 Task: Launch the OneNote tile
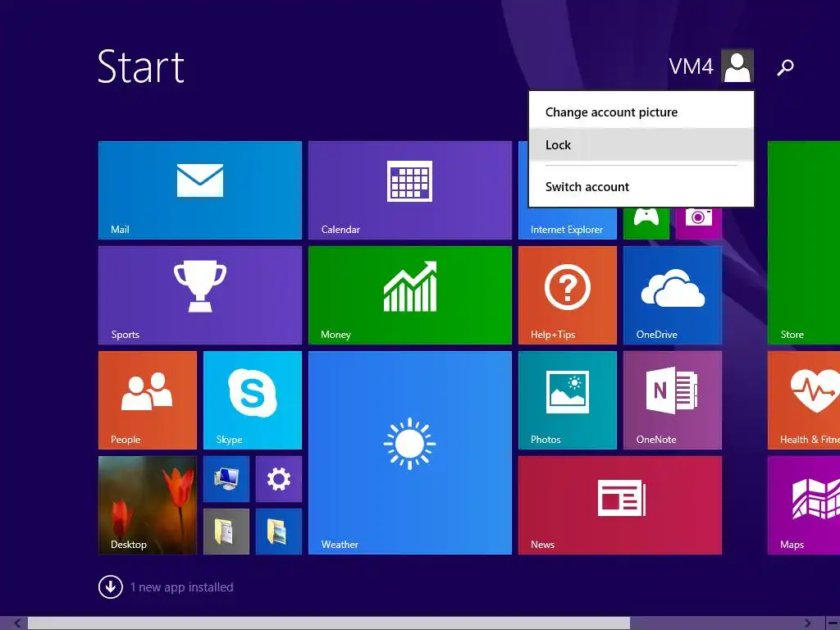point(673,400)
